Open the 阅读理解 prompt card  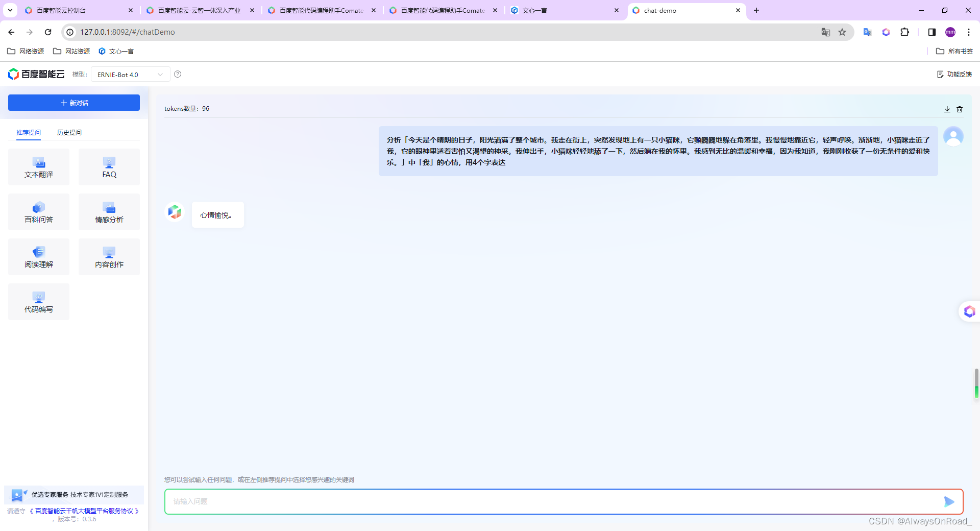[x=39, y=257]
